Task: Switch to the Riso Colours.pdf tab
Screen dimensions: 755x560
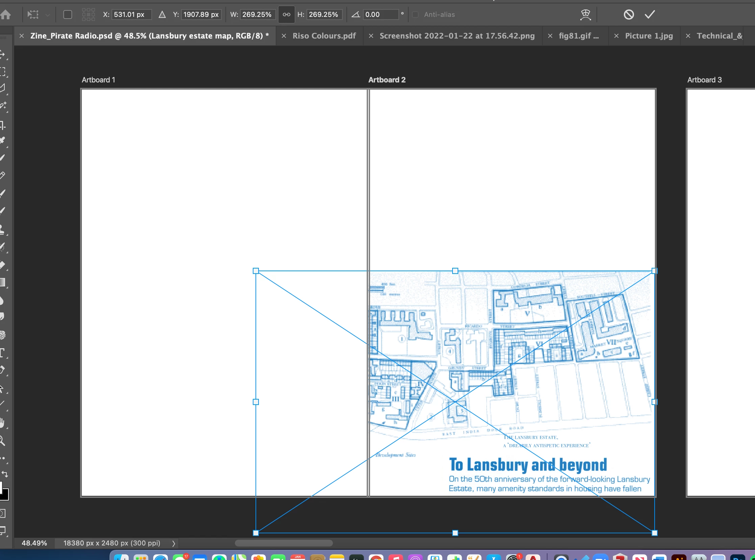Action: (324, 36)
